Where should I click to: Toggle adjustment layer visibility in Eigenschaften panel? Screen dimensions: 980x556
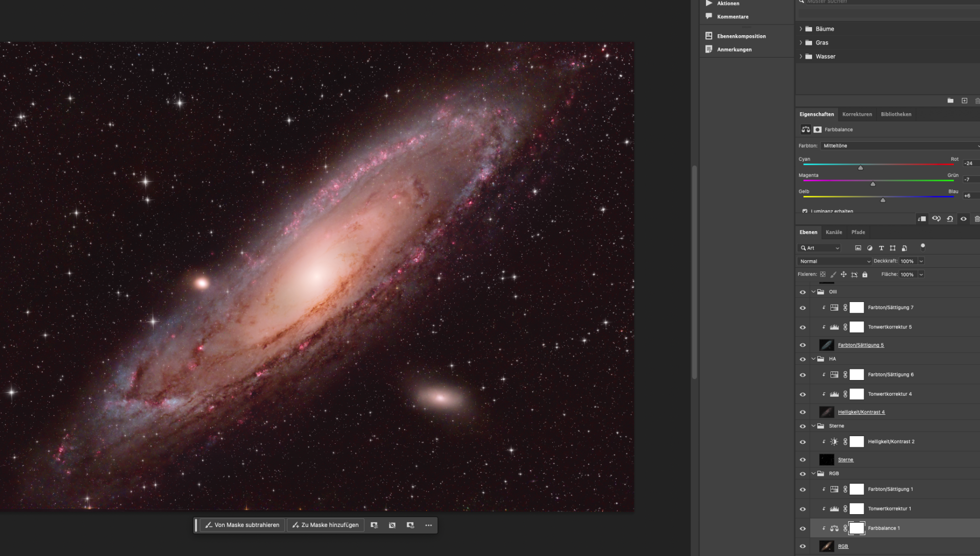pyautogui.click(x=964, y=219)
